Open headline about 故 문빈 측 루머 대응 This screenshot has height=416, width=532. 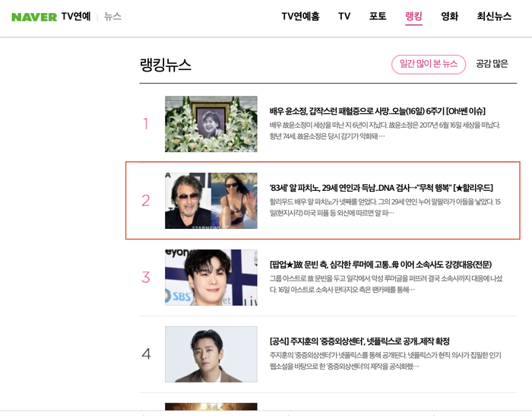(x=380, y=265)
